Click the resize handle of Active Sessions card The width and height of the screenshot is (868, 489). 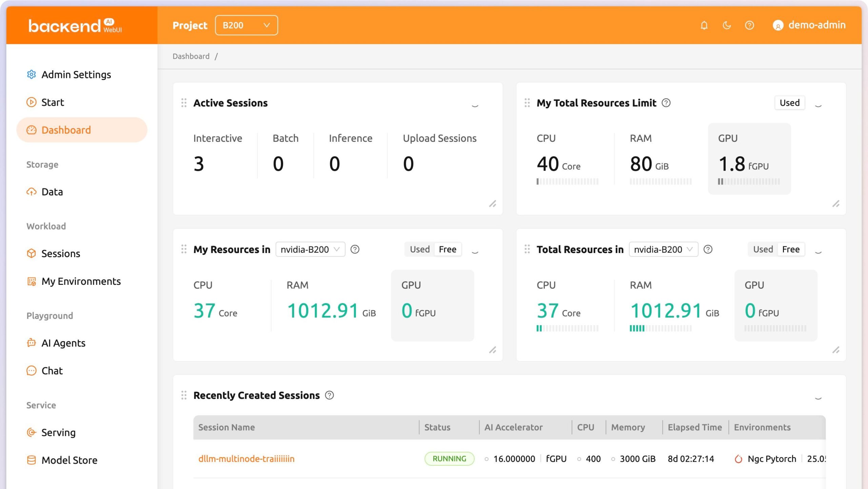[493, 203]
